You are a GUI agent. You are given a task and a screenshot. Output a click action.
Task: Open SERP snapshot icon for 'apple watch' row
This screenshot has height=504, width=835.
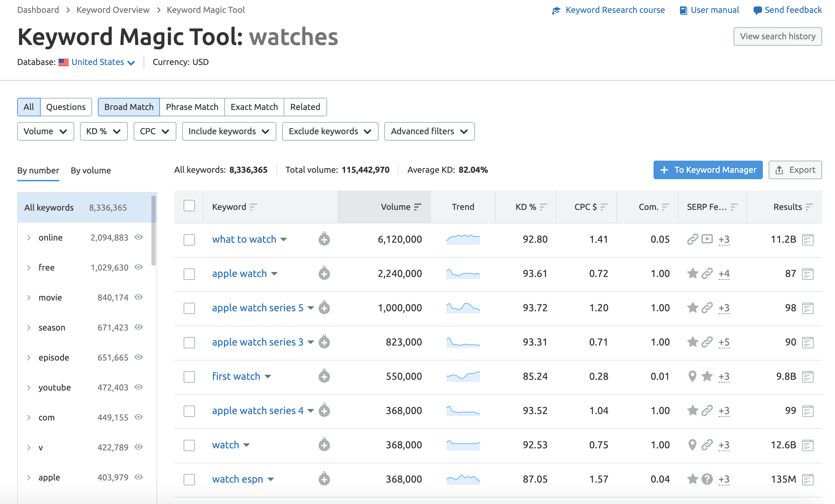click(x=807, y=274)
